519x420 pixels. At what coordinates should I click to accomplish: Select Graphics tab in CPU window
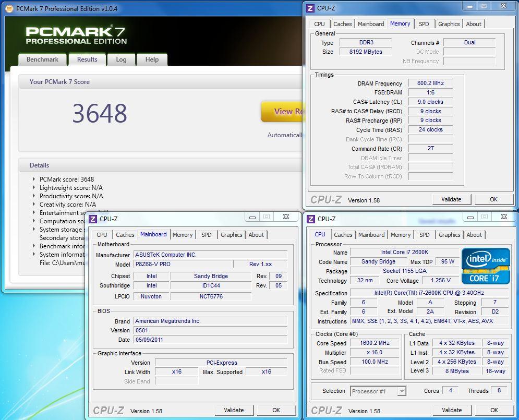(450, 235)
